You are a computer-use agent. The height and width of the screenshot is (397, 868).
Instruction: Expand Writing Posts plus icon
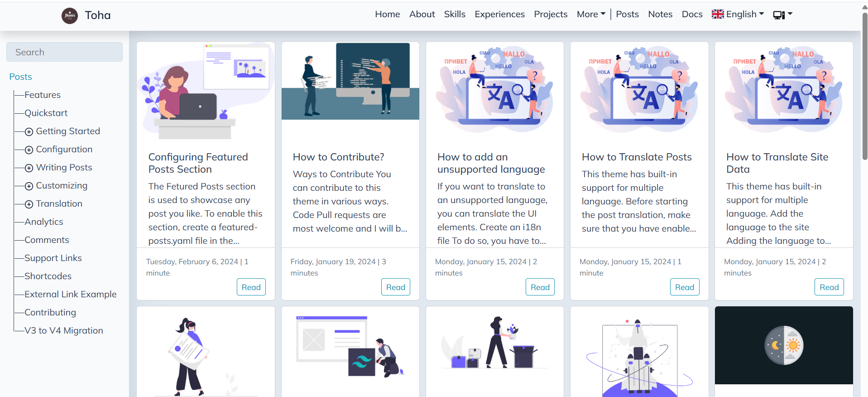(29, 168)
